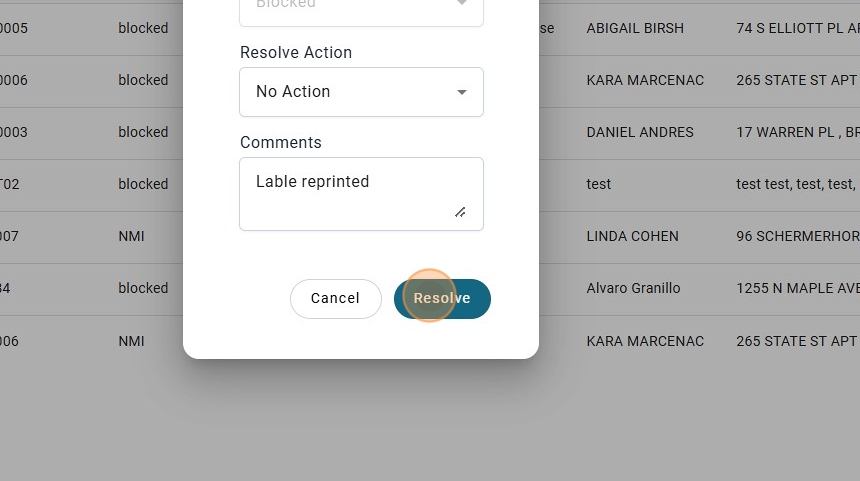Select the DANIEL ANDRES name cell
The height and width of the screenshot is (481, 860).
coord(639,132)
